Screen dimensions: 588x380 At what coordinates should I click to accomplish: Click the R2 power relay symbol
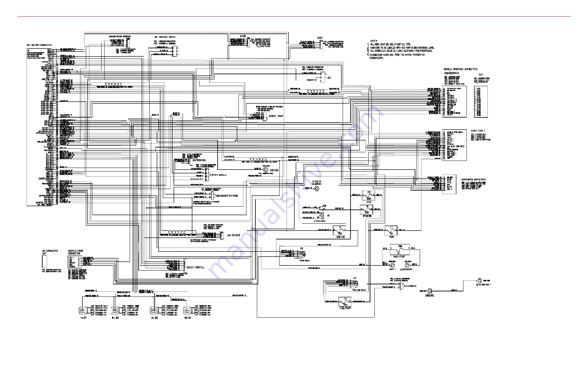[301, 254]
